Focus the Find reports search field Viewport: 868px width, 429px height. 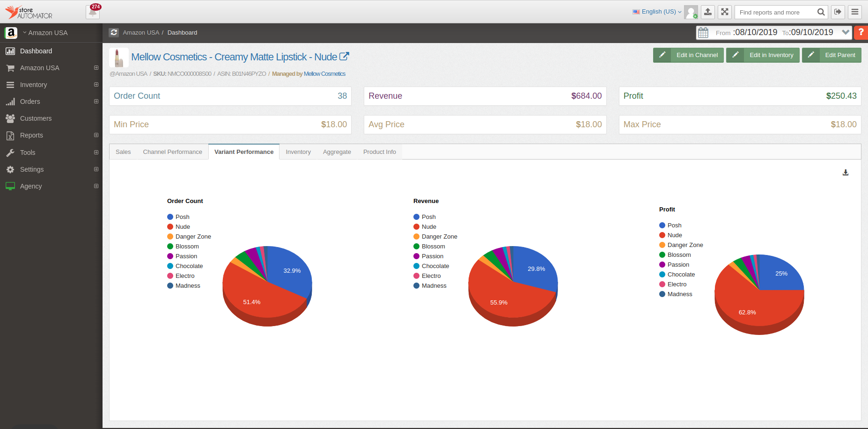776,12
